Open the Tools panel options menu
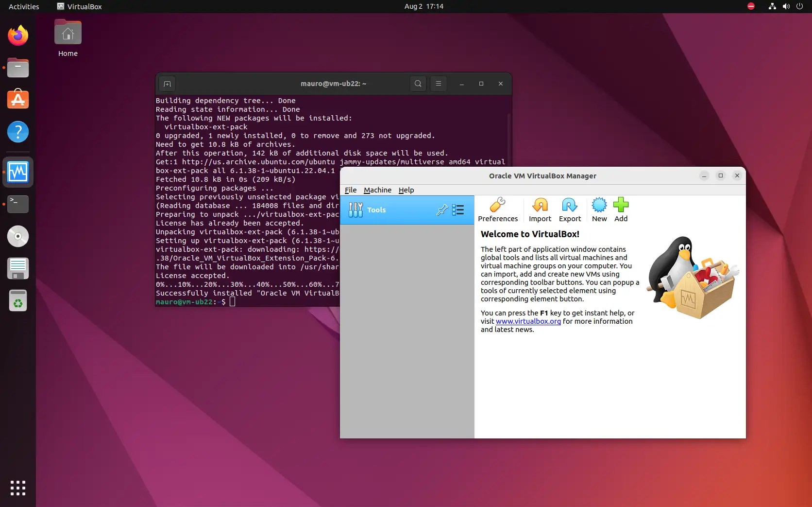The width and height of the screenshot is (812, 507). pos(457,210)
